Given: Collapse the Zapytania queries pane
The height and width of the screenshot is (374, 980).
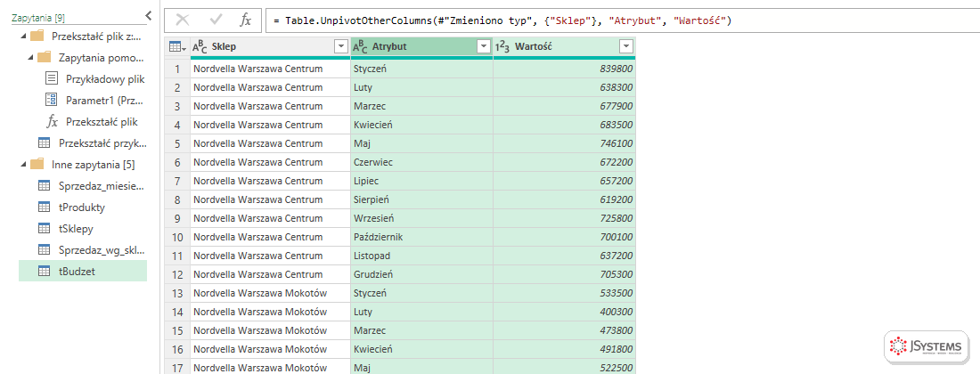Looking at the screenshot, I should [148, 16].
